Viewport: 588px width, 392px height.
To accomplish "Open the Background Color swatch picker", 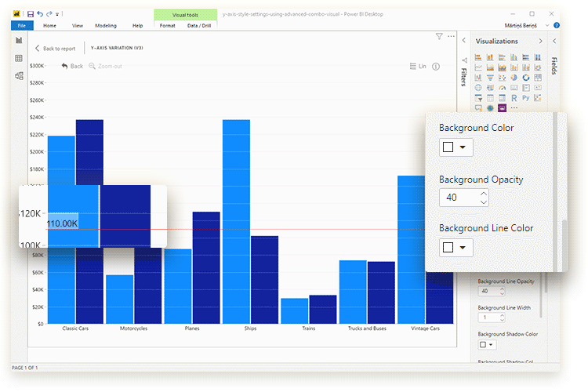I will click(456, 147).
